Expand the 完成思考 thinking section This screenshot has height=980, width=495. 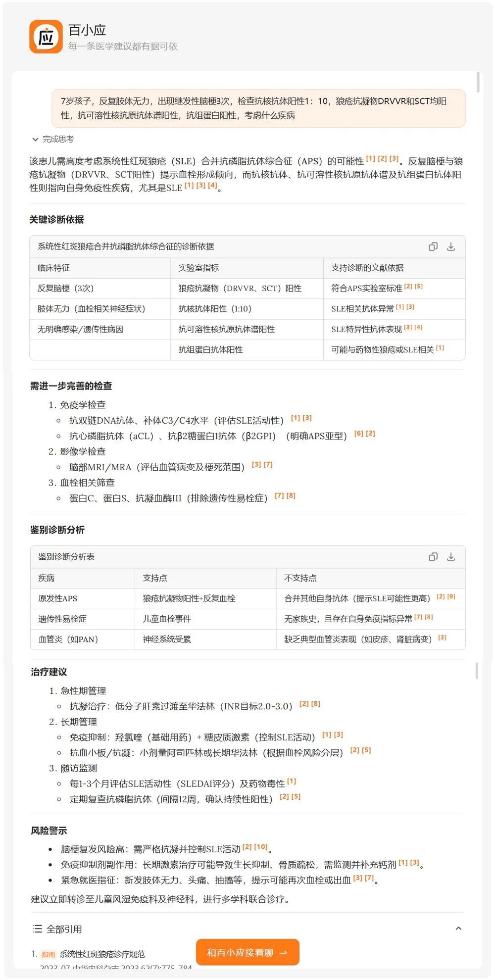pos(52,139)
